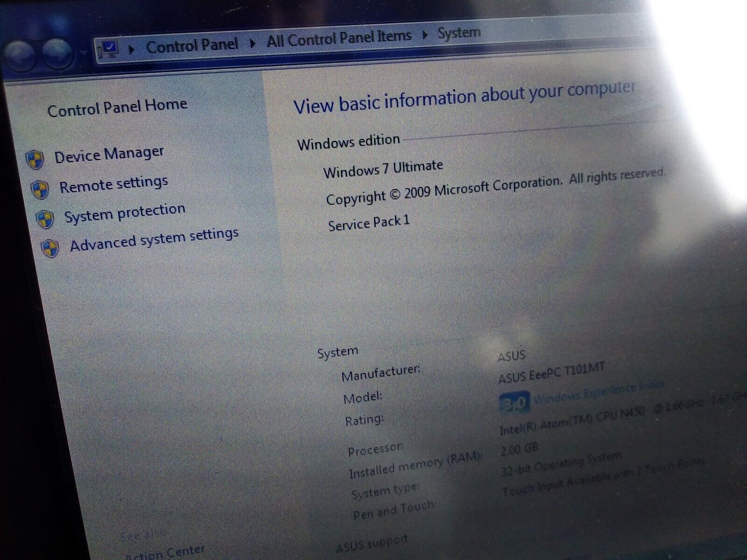Click the computer icon in address bar
This screenshot has height=560, width=747.
coord(110,48)
